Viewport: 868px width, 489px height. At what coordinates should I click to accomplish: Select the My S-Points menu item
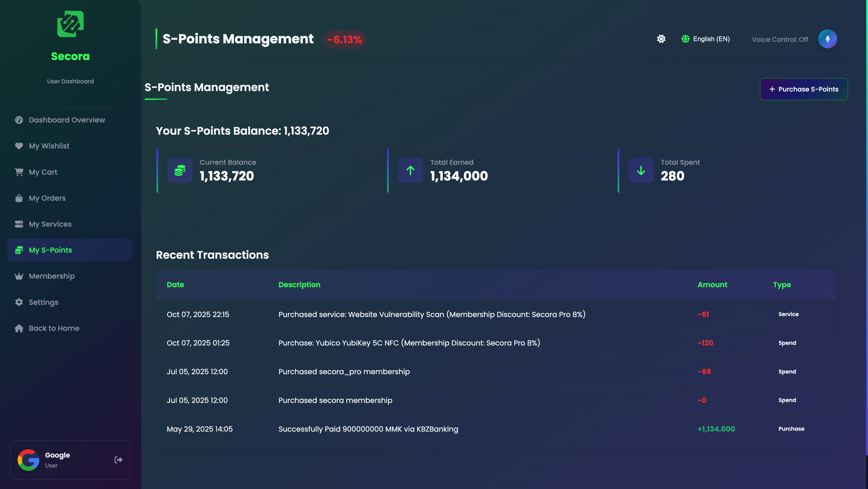(x=50, y=250)
